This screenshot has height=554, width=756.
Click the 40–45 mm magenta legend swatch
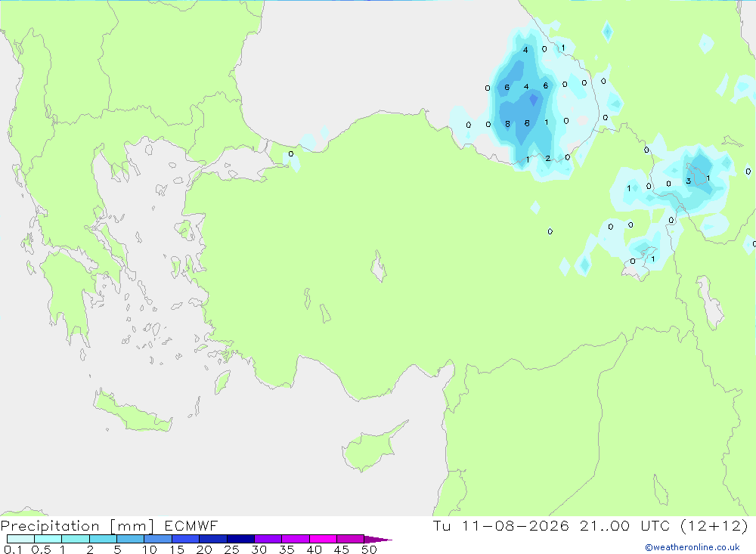click(323, 539)
